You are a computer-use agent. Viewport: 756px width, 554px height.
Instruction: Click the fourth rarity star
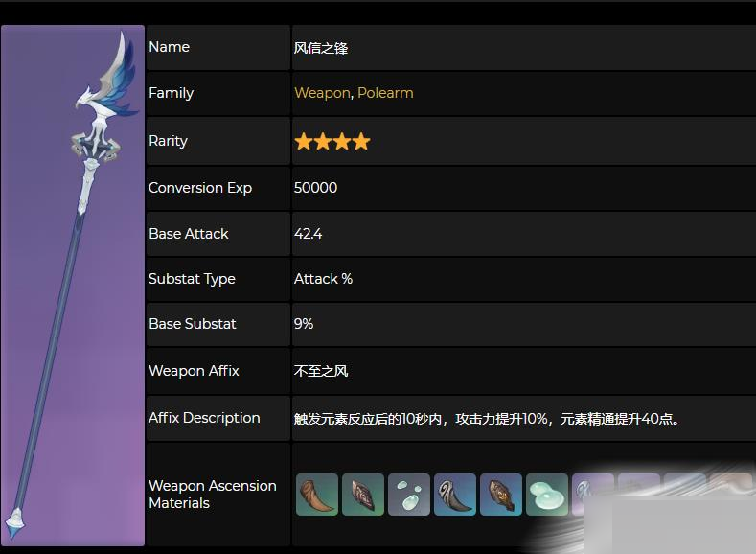[361, 142]
